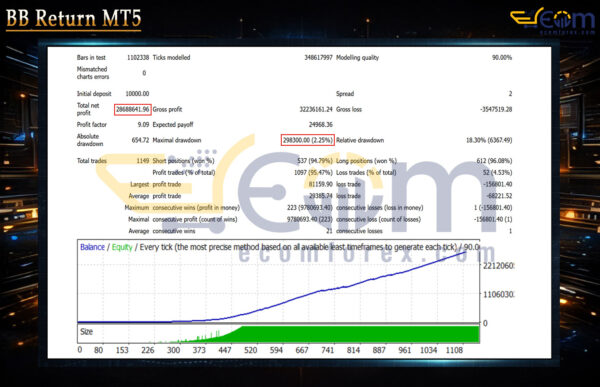The width and height of the screenshot is (600, 387).
Task: Select the Absolute drawdown value 654.72
Action: coord(140,140)
